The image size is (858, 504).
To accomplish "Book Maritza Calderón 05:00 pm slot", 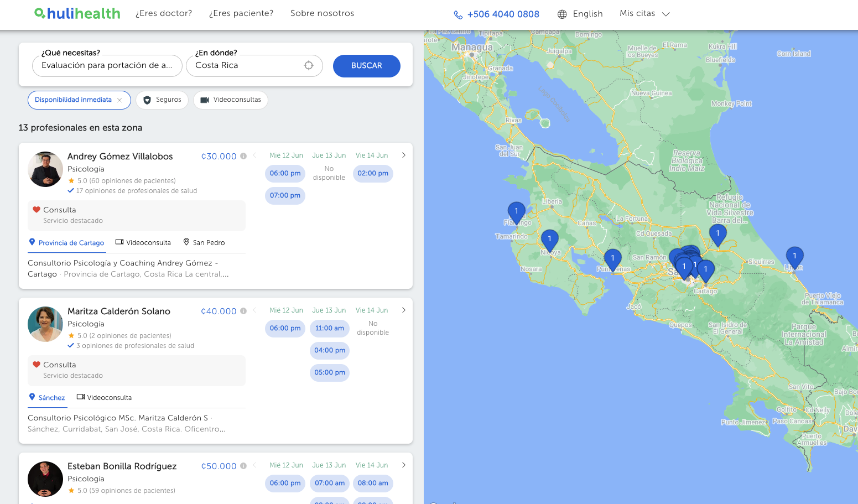I will coord(330,373).
